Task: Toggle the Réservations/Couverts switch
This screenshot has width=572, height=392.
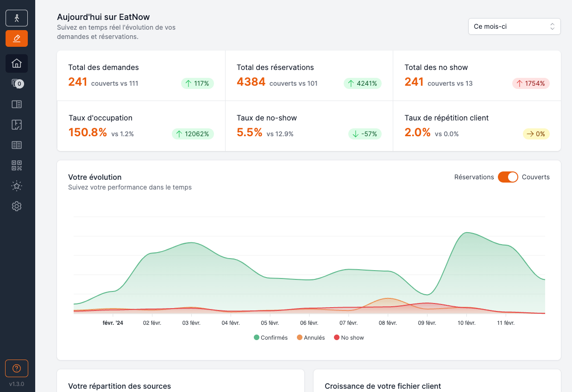Action: click(x=508, y=177)
